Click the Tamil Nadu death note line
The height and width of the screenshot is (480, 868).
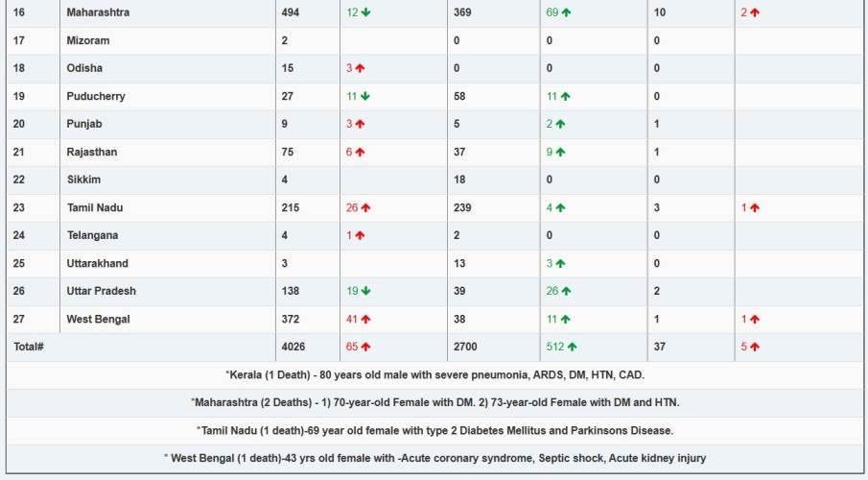coord(434,430)
